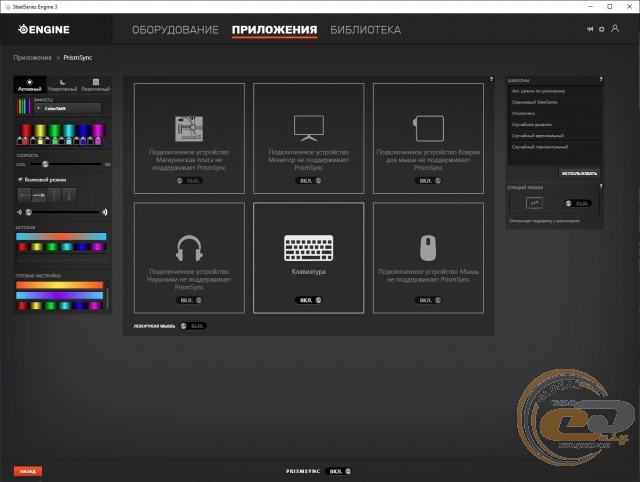Toggle the bottom PRISMSYNC master switch
Screen dimensions: 640x482
(338, 471)
